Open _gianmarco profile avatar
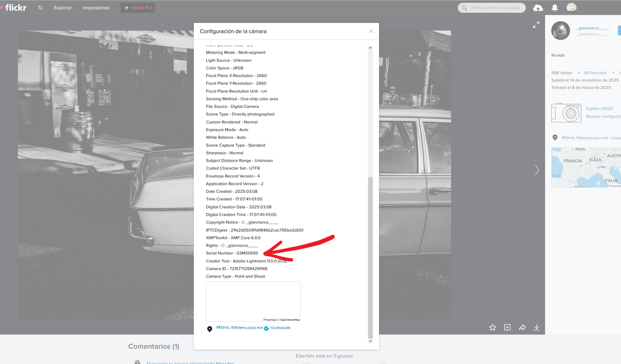This screenshot has height=364, width=621. [x=560, y=31]
